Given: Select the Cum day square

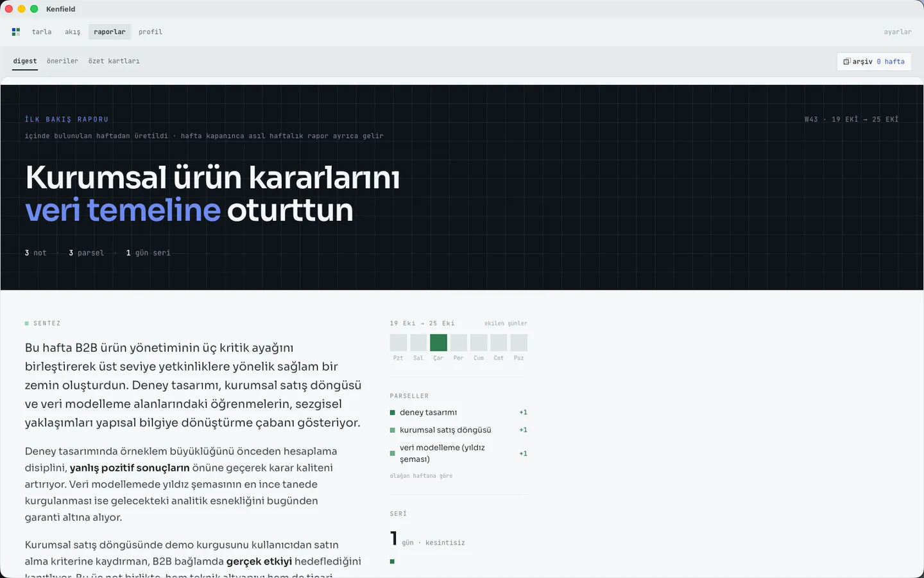Looking at the screenshot, I should coord(479,342).
